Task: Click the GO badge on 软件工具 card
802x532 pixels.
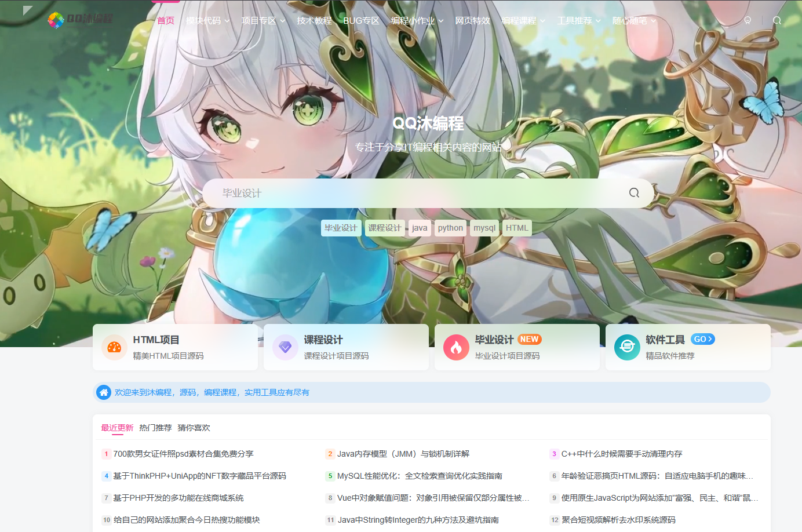Action: pos(702,339)
